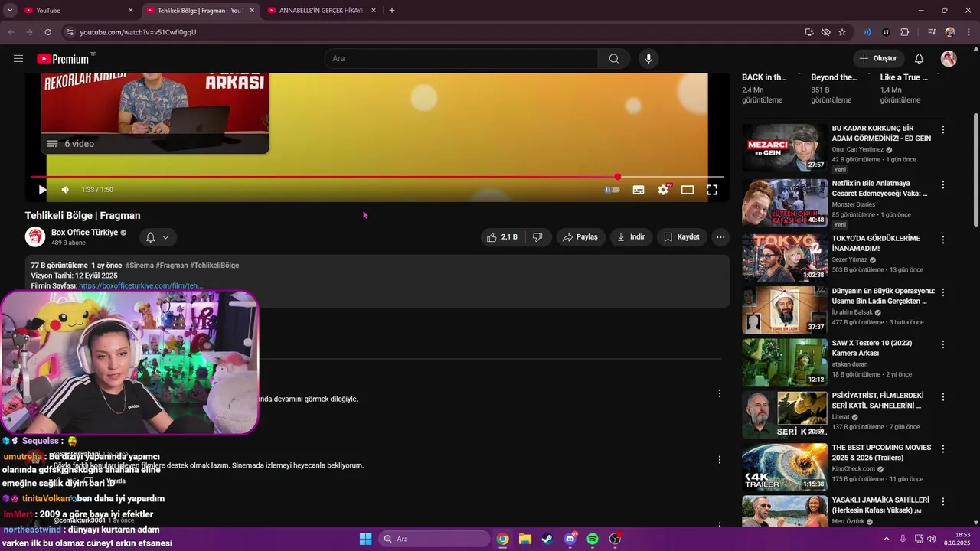This screenshot has height=551, width=980.
Task: Seek on the red video progress bar
Action: click(377, 177)
